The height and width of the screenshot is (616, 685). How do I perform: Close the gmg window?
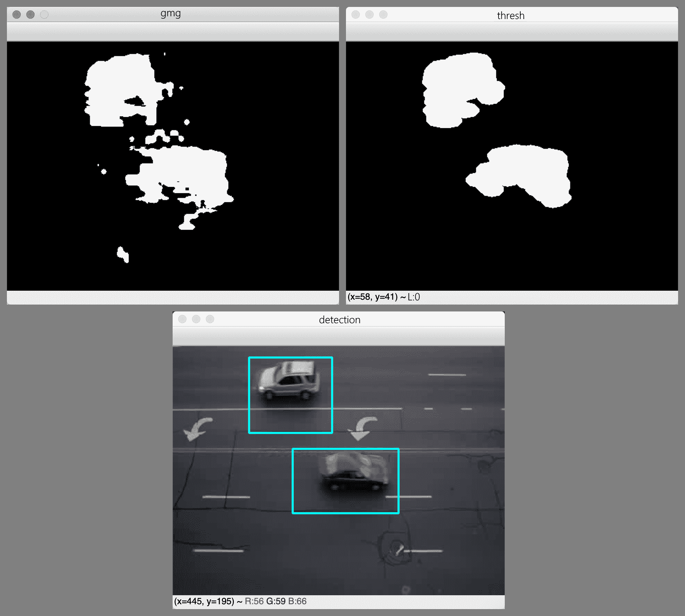point(17,15)
